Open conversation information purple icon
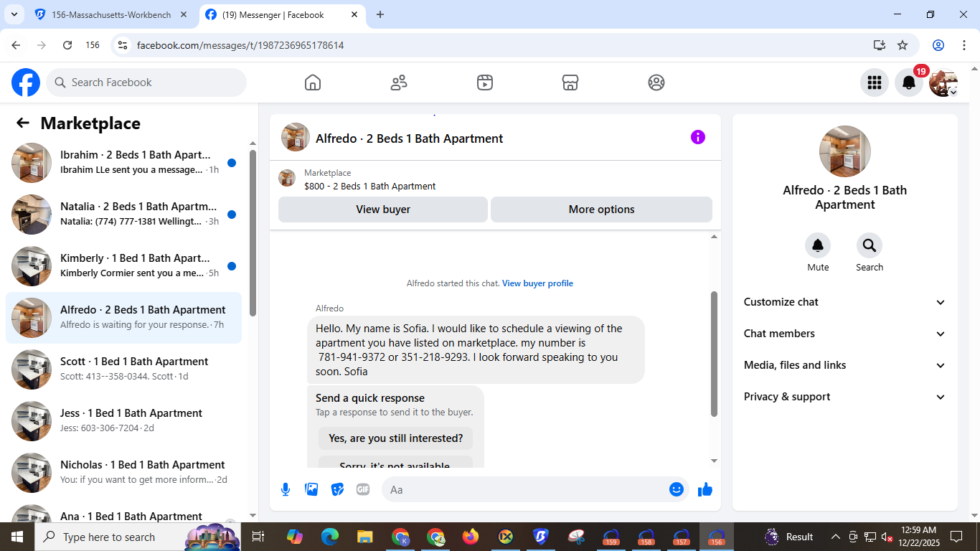The image size is (980, 551). point(698,137)
